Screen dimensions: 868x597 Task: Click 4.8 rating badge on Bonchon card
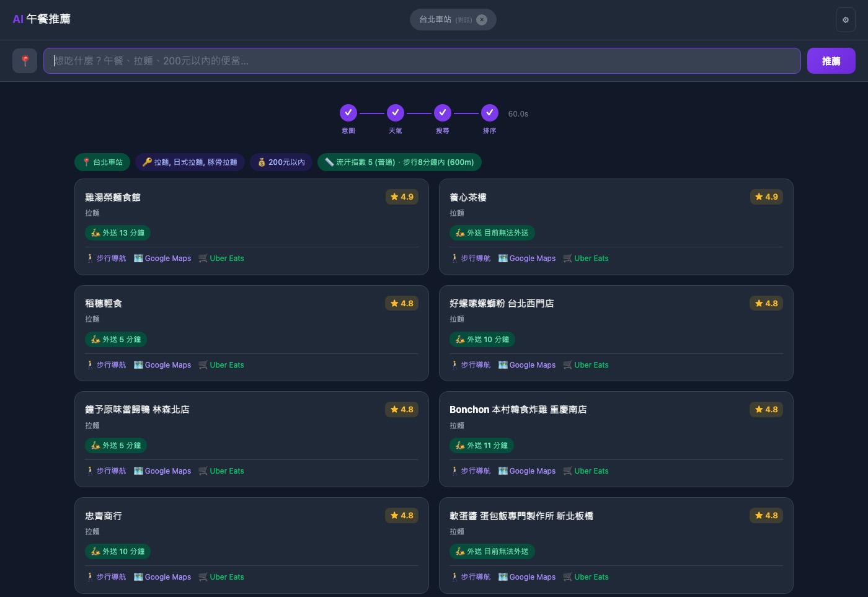pos(766,410)
